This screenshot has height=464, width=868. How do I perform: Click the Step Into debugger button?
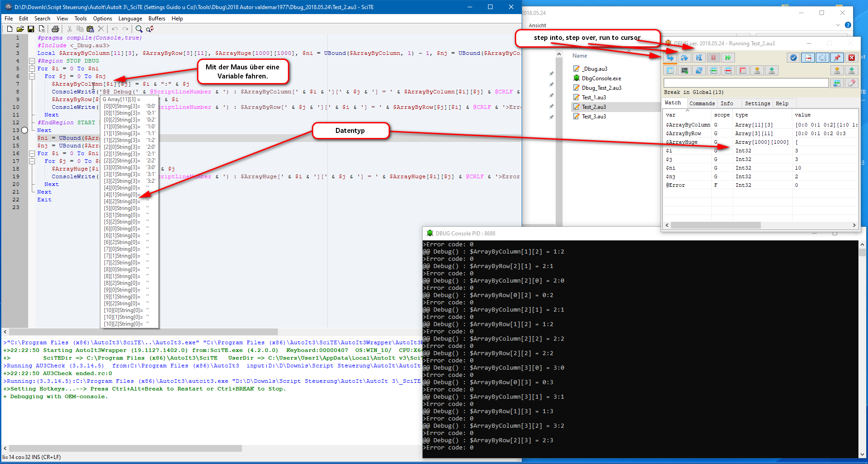pos(670,58)
